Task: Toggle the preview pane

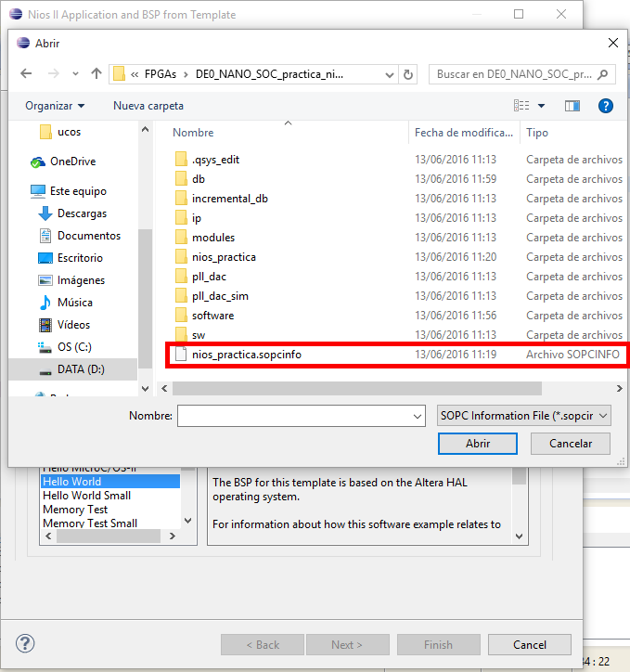Action: pyautogui.click(x=572, y=106)
